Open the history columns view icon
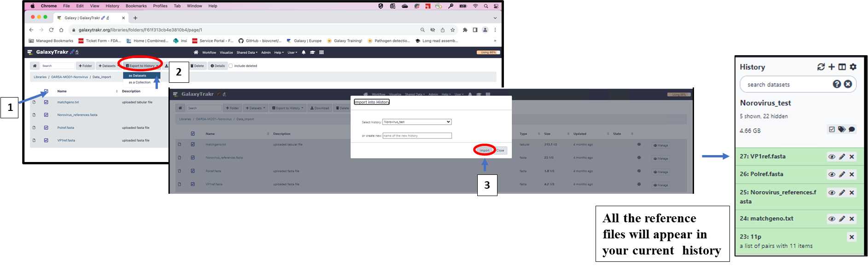Image resolution: width=868 pixels, height=266 pixels. pos(842,67)
